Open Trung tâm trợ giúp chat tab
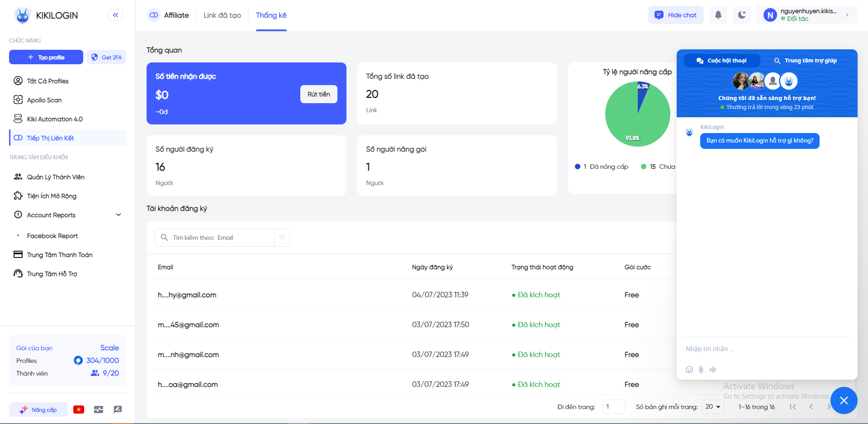This screenshot has width=868, height=424. click(x=805, y=61)
